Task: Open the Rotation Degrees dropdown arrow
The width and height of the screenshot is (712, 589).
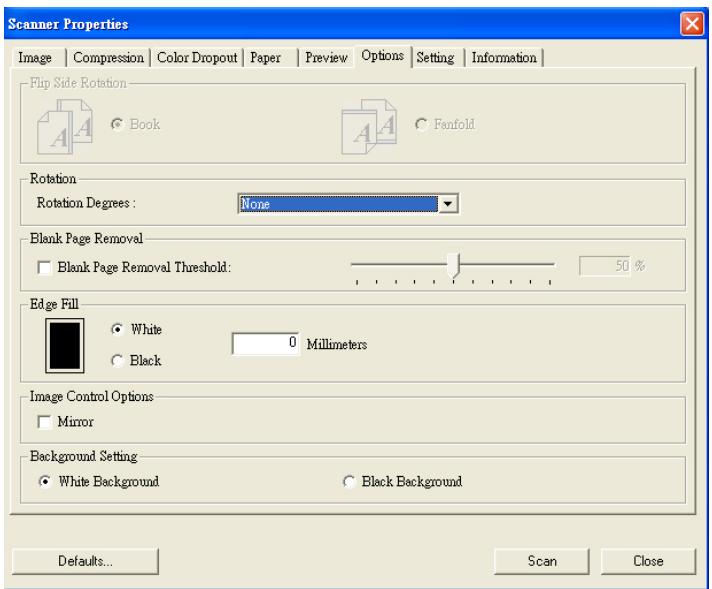Action: 449,205
